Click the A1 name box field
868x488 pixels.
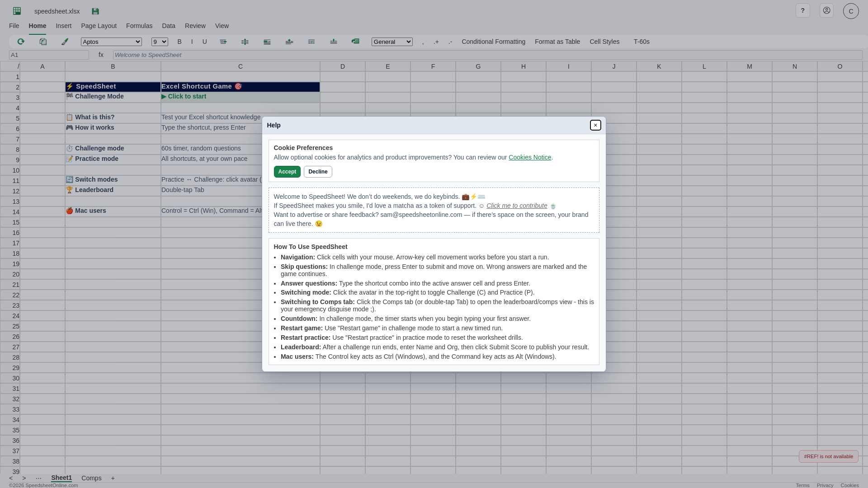click(x=49, y=55)
